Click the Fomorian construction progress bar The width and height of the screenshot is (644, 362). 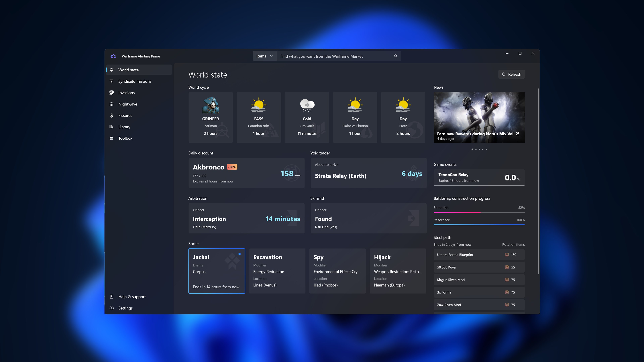pos(479,212)
